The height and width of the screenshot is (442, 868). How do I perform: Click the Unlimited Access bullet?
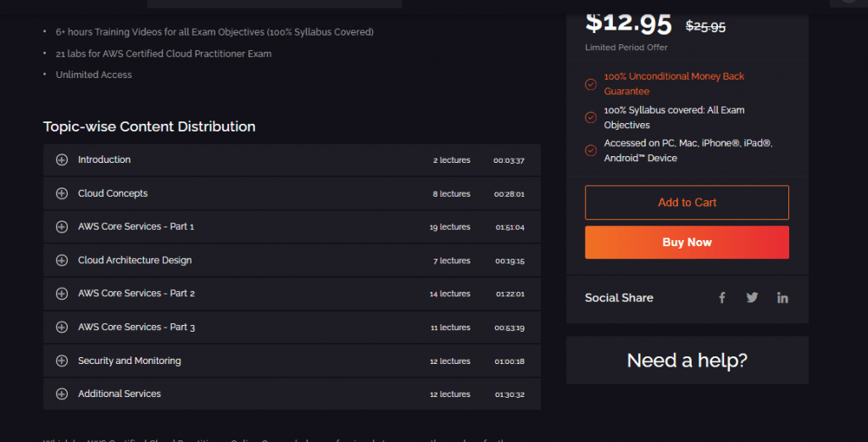[x=93, y=75]
